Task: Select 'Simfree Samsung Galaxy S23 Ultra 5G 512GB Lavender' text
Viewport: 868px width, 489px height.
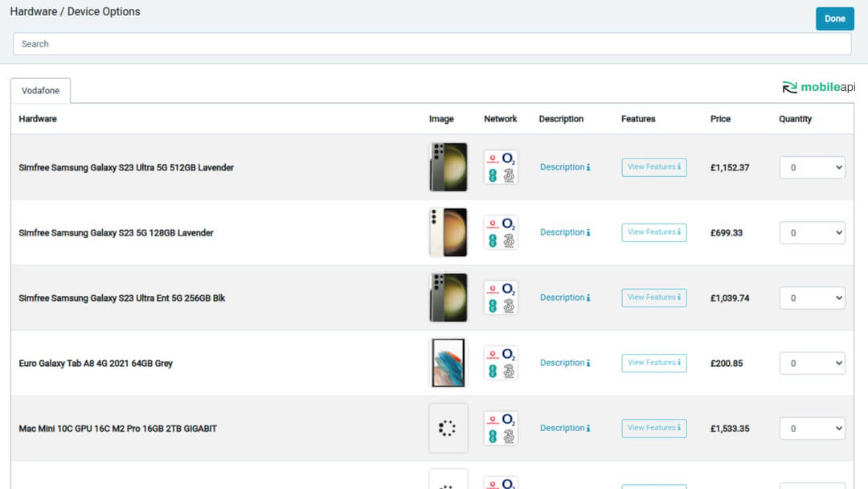Action: pos(126,167)
